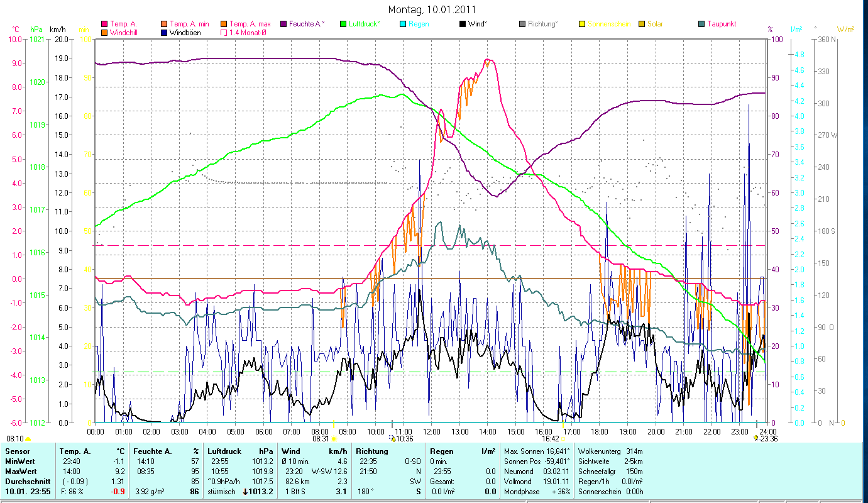Viewport: 868px width, 503px height.
Task: Click the current temperature value -0.9
Action: click(118, 492)
